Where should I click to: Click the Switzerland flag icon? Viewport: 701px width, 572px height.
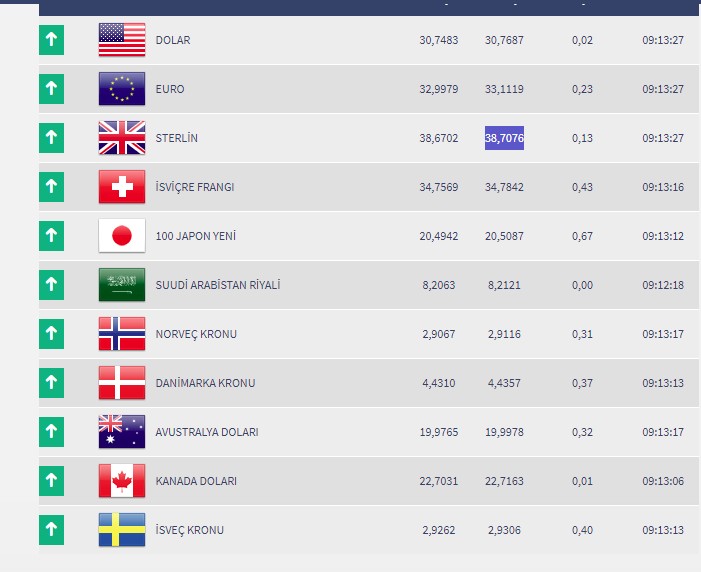tap(122, 186)
